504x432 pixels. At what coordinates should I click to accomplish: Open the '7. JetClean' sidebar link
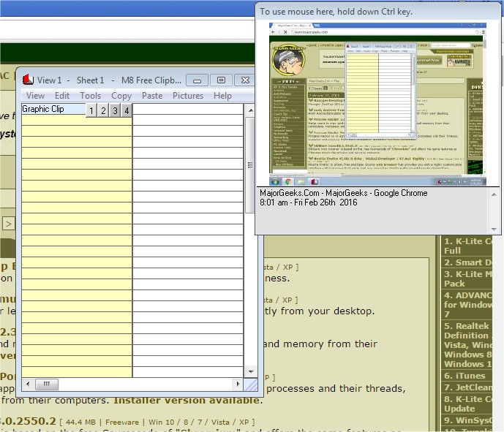pos(467,387)
